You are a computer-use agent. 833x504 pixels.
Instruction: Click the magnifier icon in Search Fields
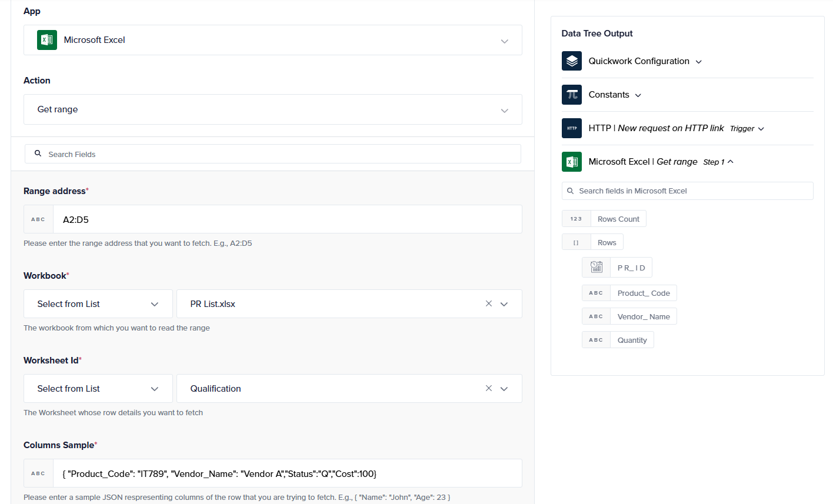pyautogui.click(x=38, y=153)
